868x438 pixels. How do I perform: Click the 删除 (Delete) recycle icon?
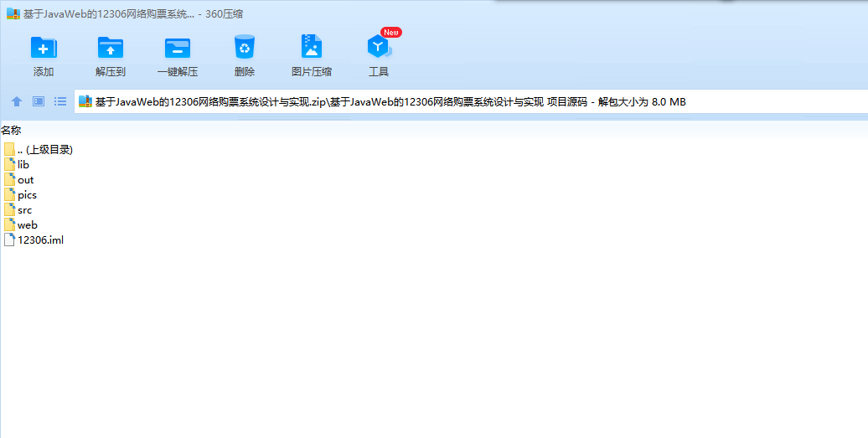click(244, 46)
